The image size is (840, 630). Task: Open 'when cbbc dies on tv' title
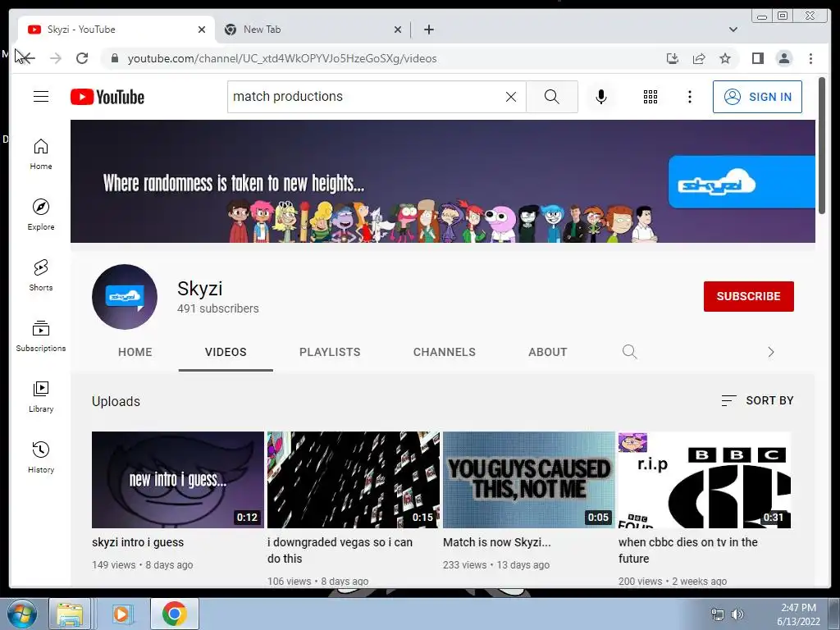point(688,550)
